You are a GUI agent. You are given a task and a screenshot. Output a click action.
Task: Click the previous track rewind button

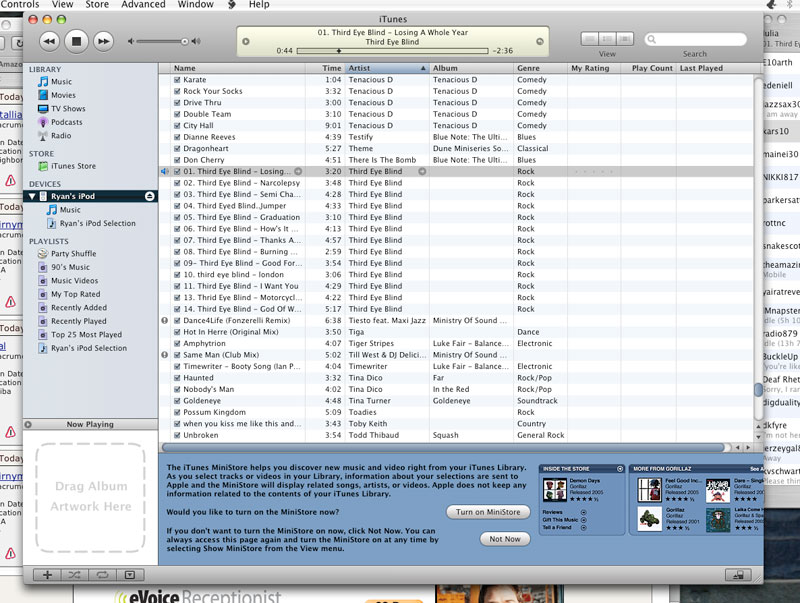pyautogui.click(x=49, y=41)
